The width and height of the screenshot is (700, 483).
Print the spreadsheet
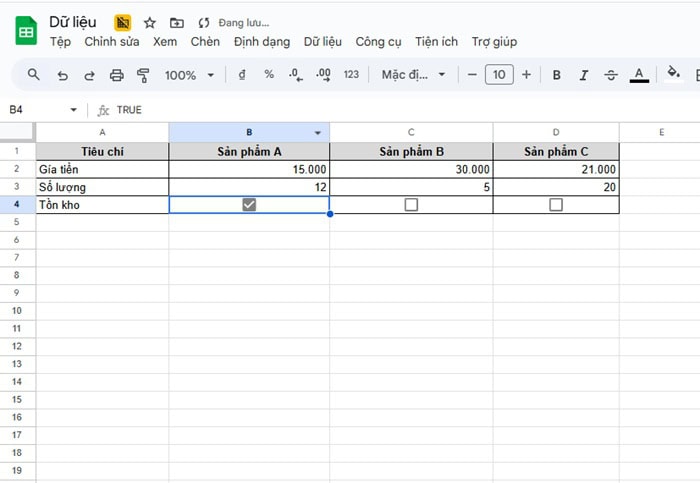click(x=117, y=75)
